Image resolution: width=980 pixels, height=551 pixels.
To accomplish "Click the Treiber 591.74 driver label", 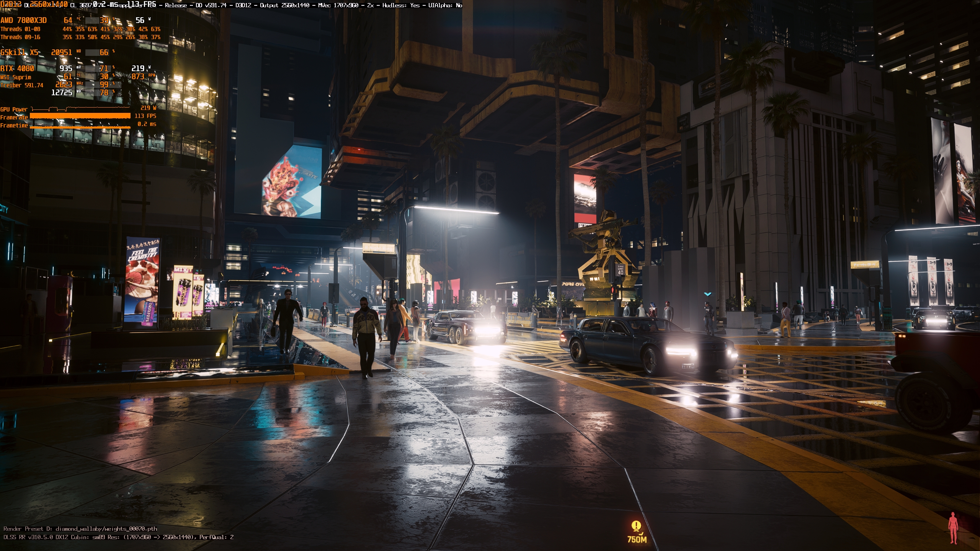I will coord(22,85).
